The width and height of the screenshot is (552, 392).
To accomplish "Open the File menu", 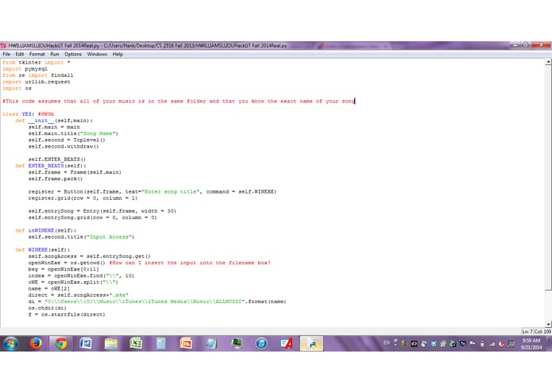I will click(6, 54).
